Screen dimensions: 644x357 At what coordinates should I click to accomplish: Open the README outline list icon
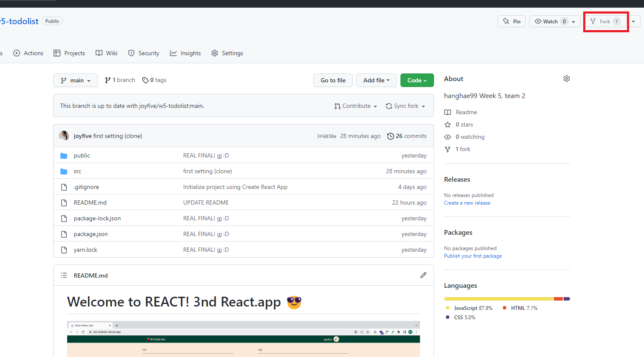point(64,275)
